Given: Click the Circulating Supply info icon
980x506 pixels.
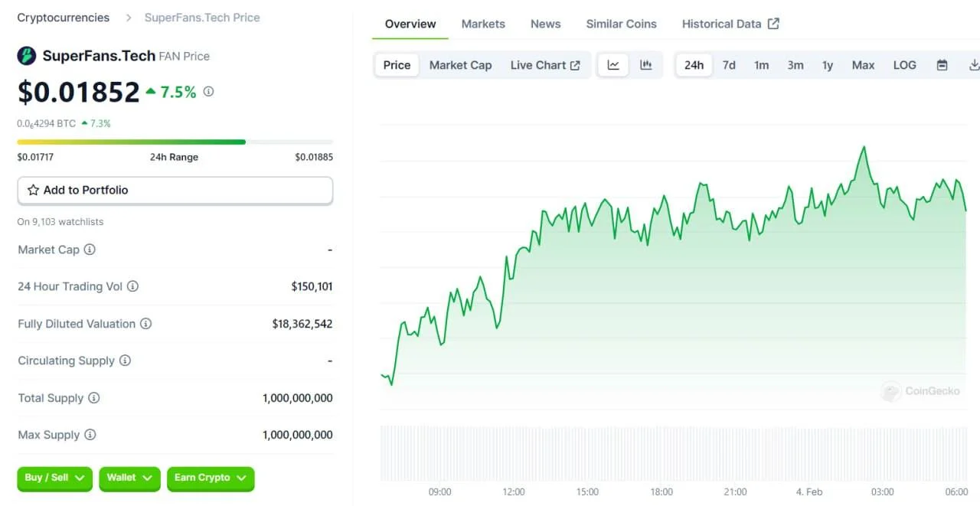Looking at the screenshot, I should click(125, 361).
